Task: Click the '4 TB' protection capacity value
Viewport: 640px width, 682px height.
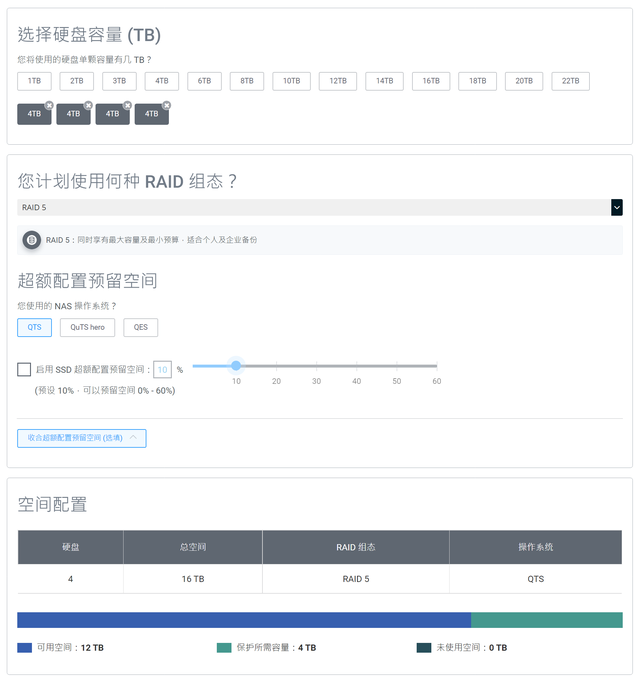Action: 307,648
